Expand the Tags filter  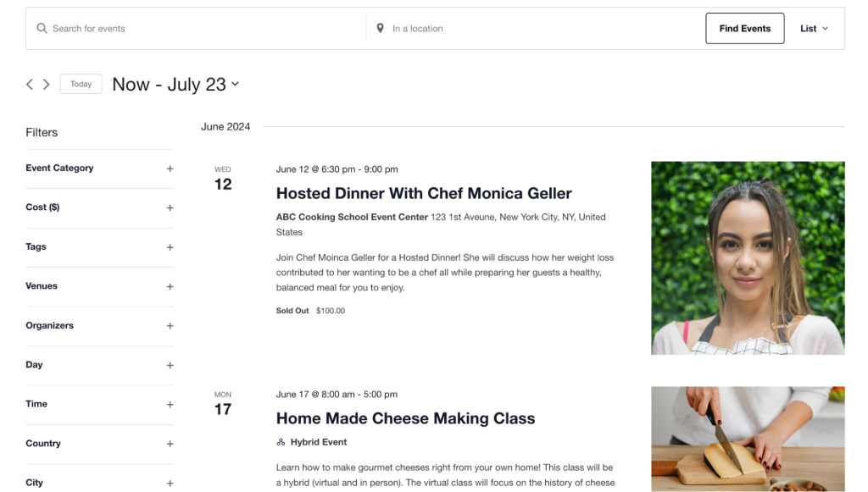click(170, 247)
